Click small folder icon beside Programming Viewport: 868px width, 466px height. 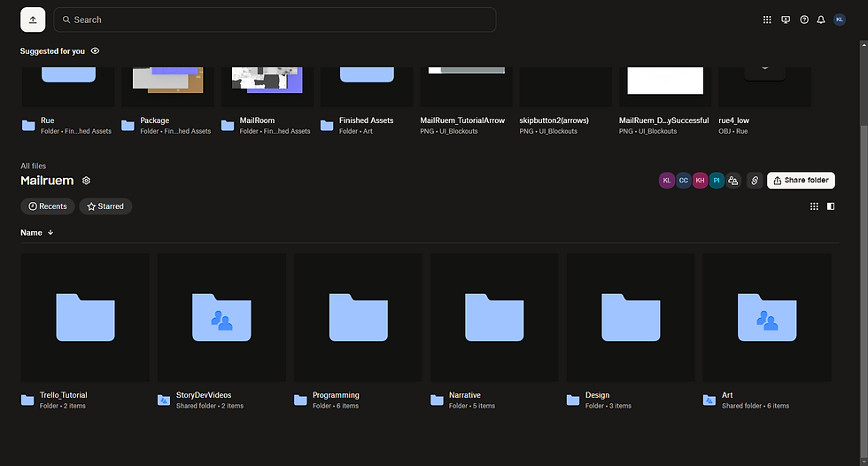[300, 400]
